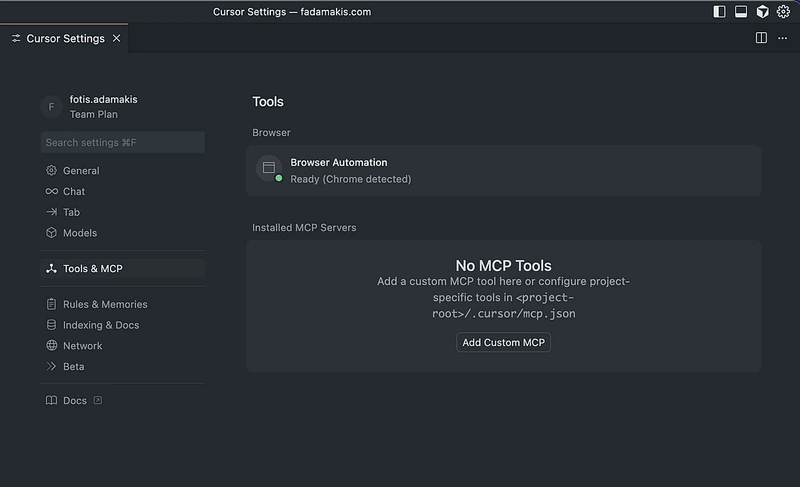Select Tools & MCP section
800x487 pixels.
pos(122,269)
